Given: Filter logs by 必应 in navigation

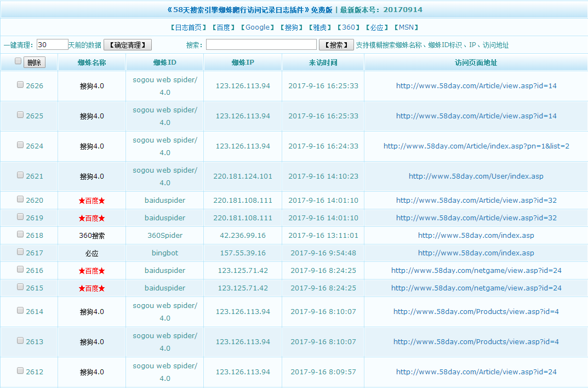Looking at the screenshot, I should point(377,27).
